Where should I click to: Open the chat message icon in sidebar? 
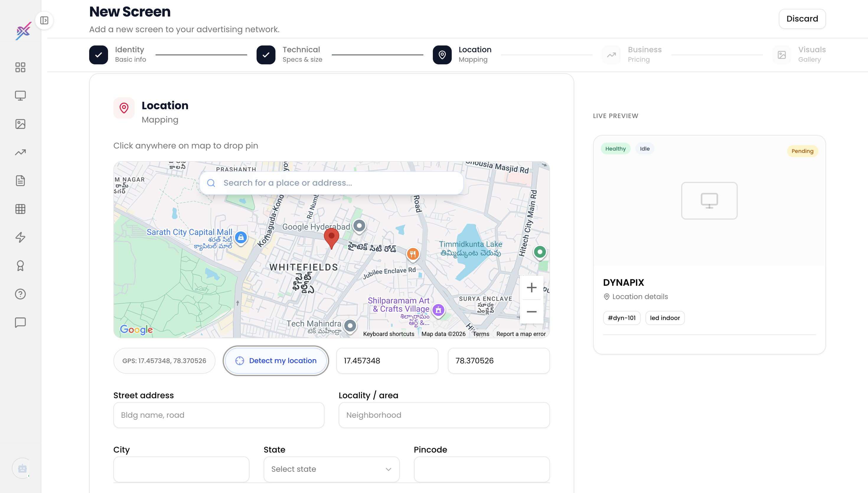20,322
